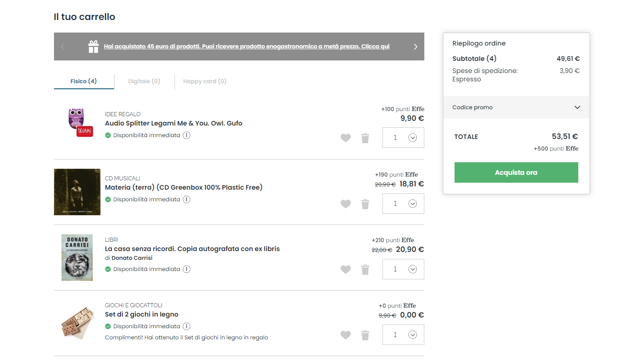Click heart icon for Materia (terra) CD
Image resolution: width=643 pixels, height=364 pixels.
(x=345, y=204)
